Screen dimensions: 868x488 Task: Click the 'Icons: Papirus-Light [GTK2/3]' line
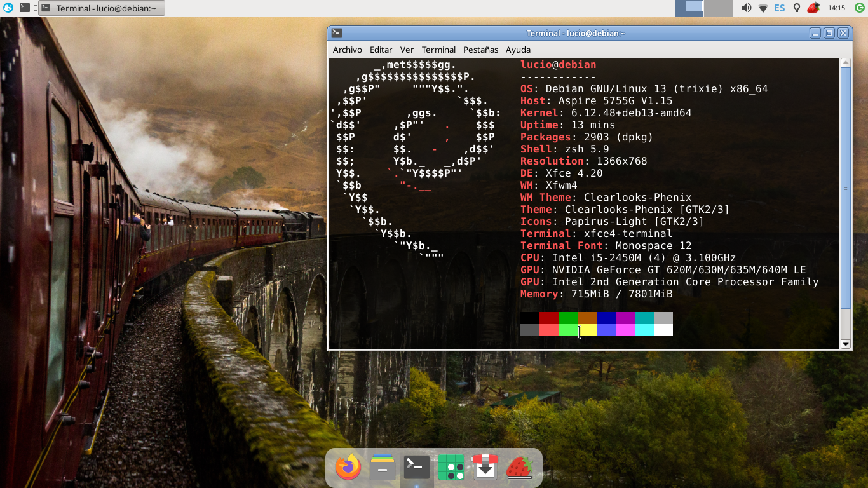pos(613,222)
